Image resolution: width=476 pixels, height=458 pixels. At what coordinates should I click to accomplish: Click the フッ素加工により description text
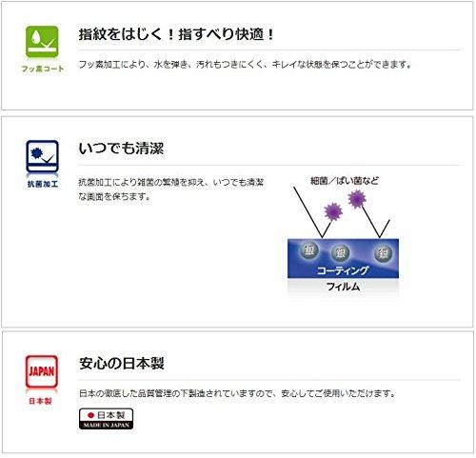tap(245, 65)
